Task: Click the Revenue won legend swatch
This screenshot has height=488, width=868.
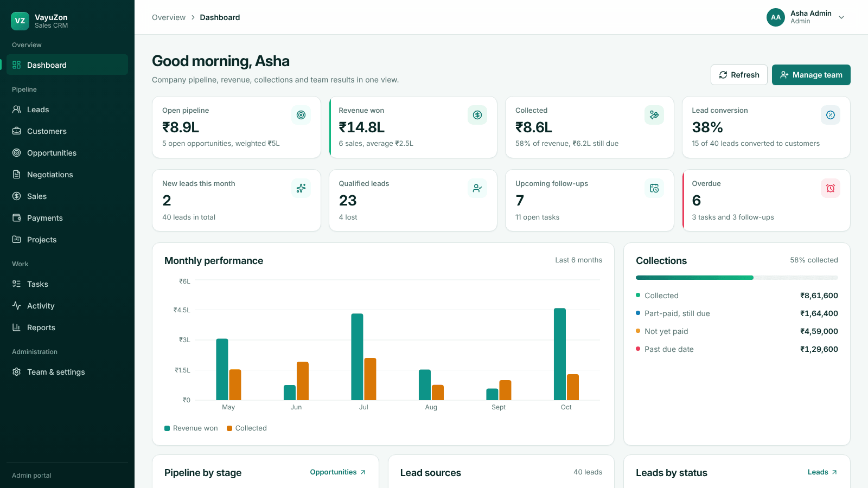Action: pyautogui.click(x=167, y=428)
